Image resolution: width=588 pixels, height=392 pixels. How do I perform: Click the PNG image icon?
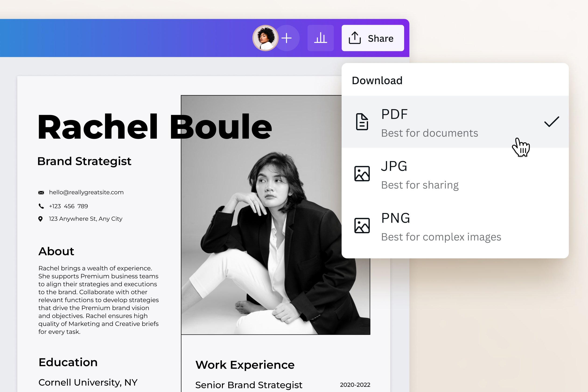[x=362, y=225]
